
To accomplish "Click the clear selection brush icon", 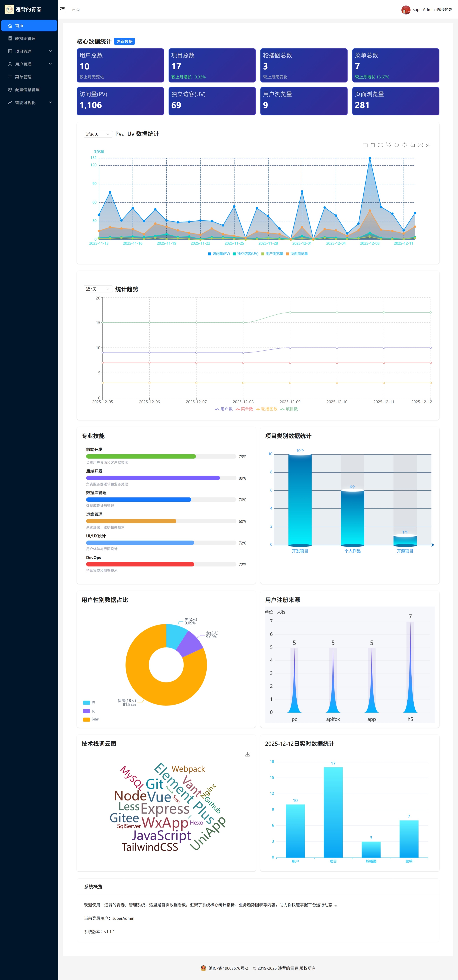I will [420, 145].
